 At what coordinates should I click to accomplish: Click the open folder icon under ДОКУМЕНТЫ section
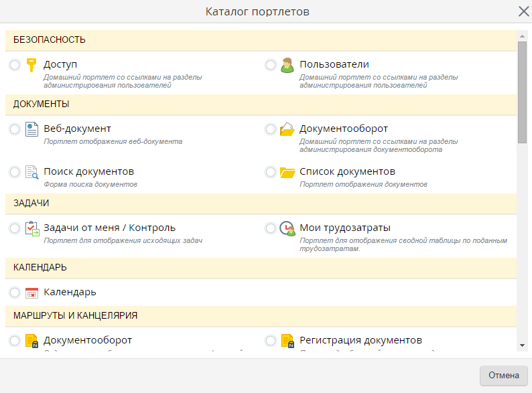[287, 129]
